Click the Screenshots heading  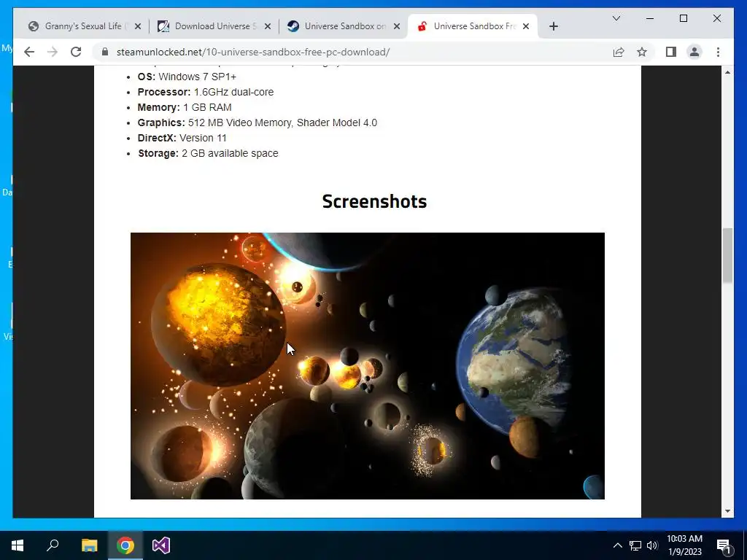coord(374,201)
